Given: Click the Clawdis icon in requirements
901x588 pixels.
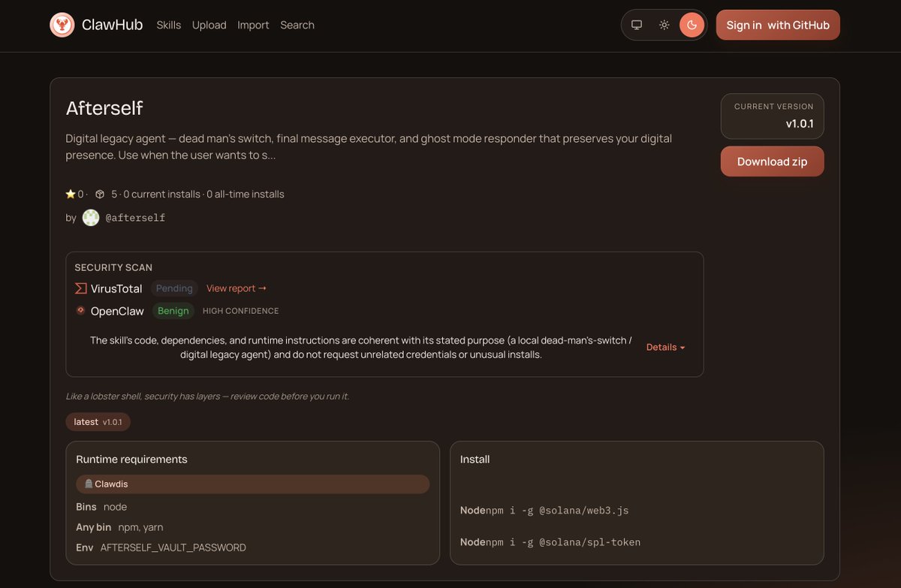Looking at the screenshot, I should (x=89, y=484).
